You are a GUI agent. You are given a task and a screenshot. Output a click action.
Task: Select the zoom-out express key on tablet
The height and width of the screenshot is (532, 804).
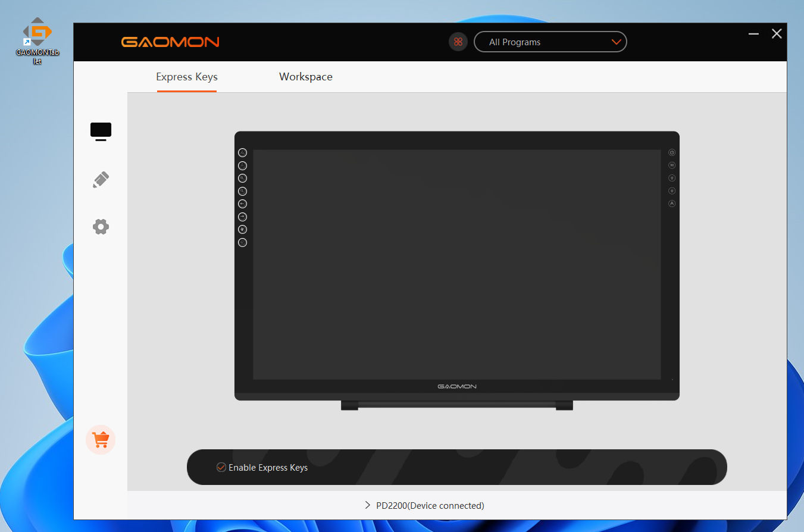pyautogui.click(x=242, y=191)
